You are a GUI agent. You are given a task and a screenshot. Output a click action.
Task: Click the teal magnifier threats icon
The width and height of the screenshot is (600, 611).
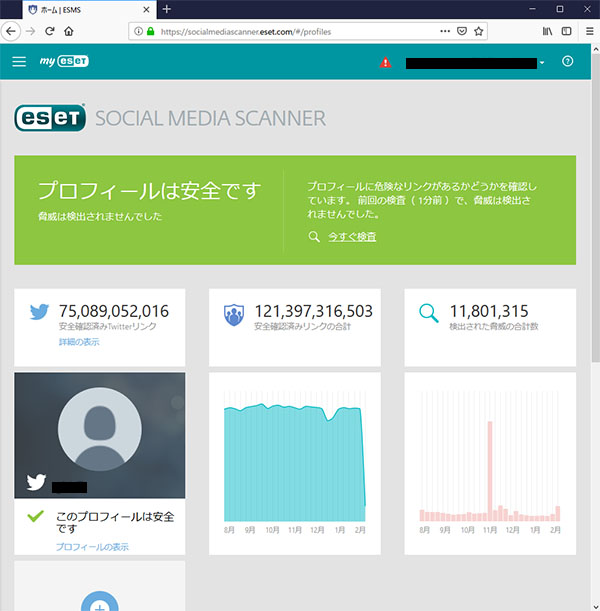(x=429, y=313)
